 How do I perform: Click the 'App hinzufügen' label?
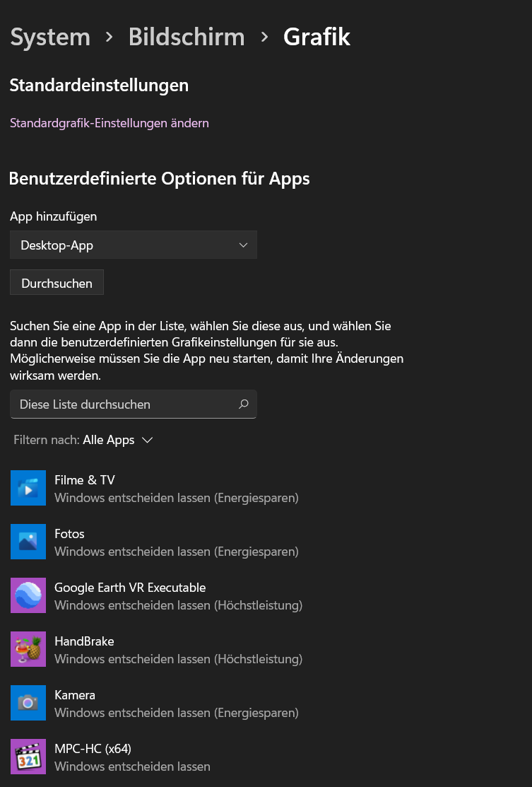(x=54, y=216)
